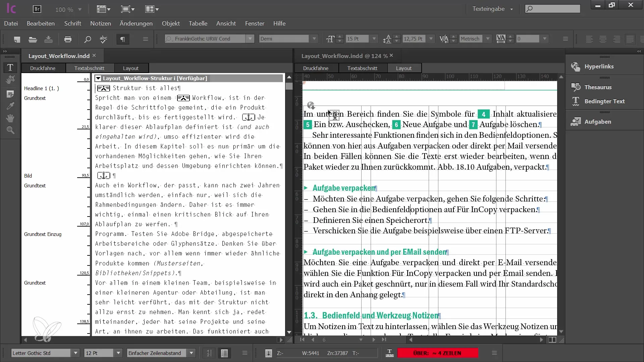Click the Bedingter Text button in panel
The width and height of the screenshot is (644, 362).
604,101
